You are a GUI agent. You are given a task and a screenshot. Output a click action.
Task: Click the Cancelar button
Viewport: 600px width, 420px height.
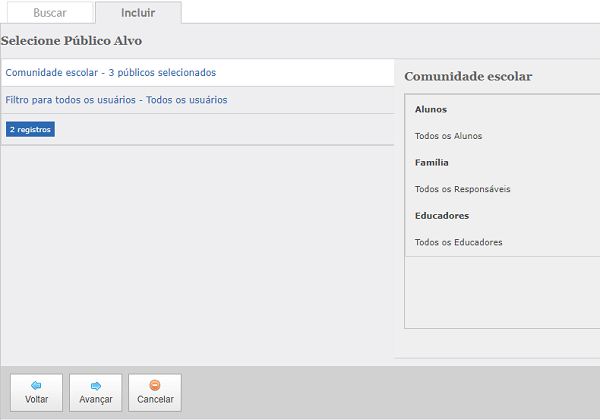(155, 393)
